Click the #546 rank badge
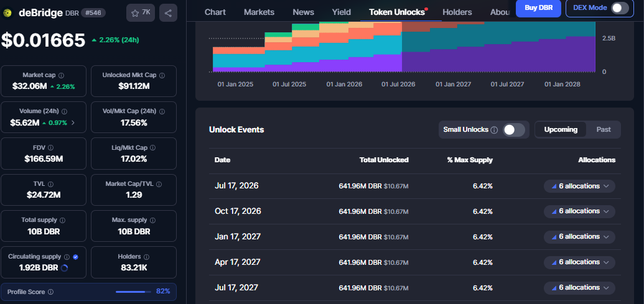Viewport: 644px width, 304px height. tap(93, 12)
